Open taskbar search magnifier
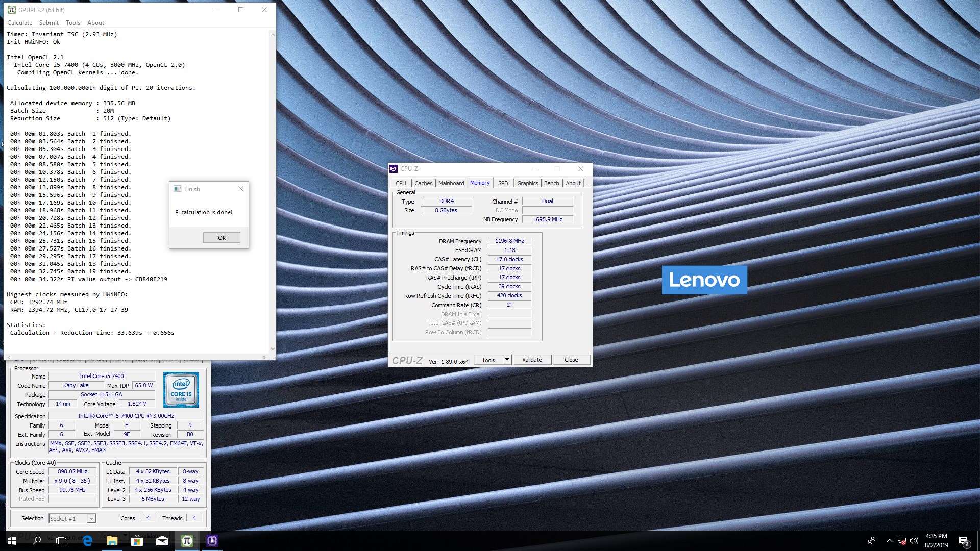Image resolution: width=980 pixels, height=551 pixels. pyautogui.click(x=37, y=540)
